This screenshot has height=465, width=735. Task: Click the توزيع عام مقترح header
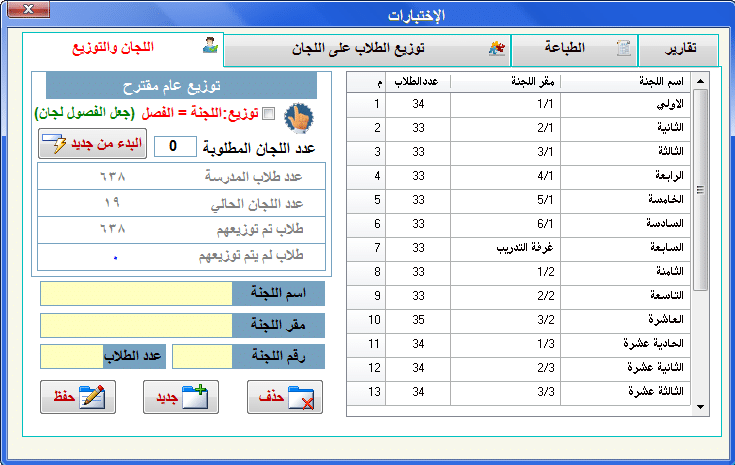pyautogui.click(x=181, y=86)
